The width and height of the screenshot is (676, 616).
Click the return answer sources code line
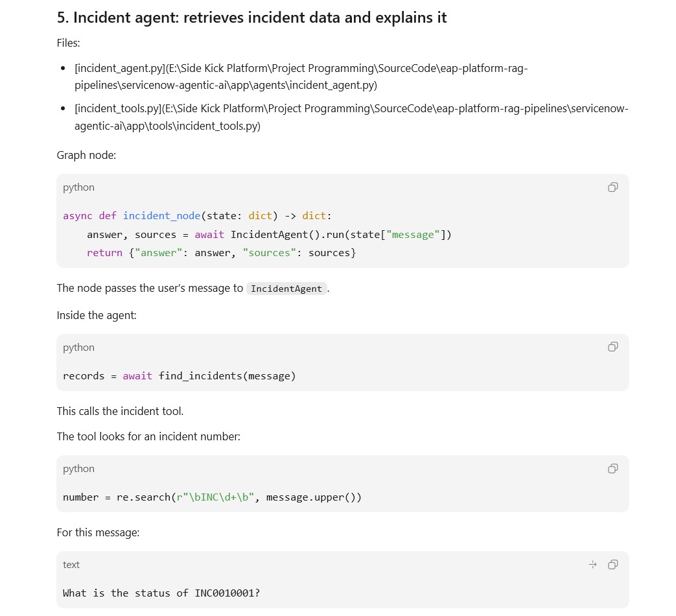click(x=222, y=253)
